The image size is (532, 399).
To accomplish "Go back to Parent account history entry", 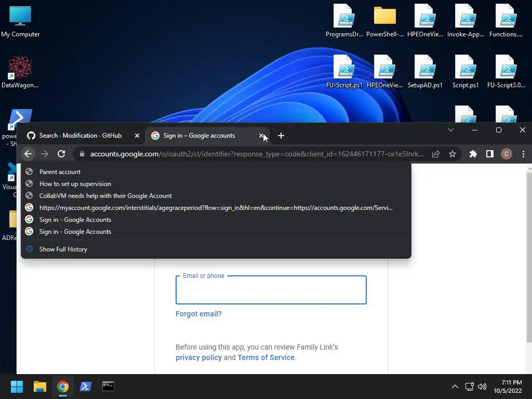I will [x=216, y=172].
